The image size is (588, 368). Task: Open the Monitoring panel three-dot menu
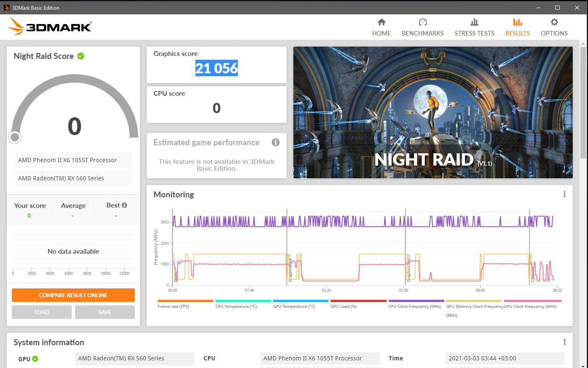click(564, 194)
